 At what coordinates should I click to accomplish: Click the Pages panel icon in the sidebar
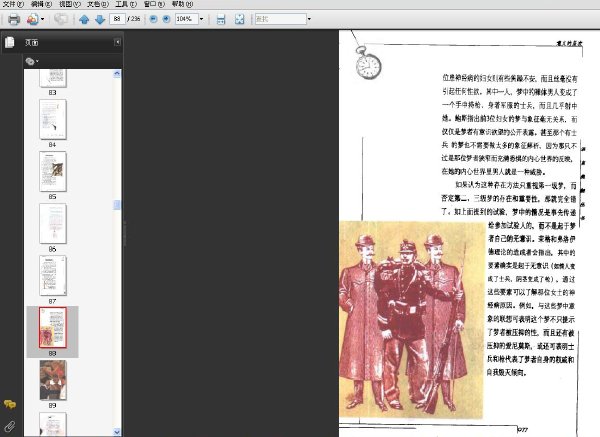coord(10,42)
